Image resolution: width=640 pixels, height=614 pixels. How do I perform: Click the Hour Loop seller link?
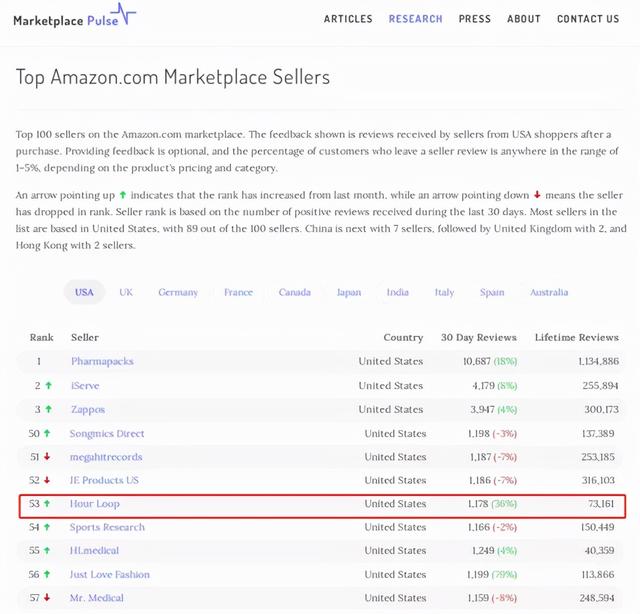95,504
